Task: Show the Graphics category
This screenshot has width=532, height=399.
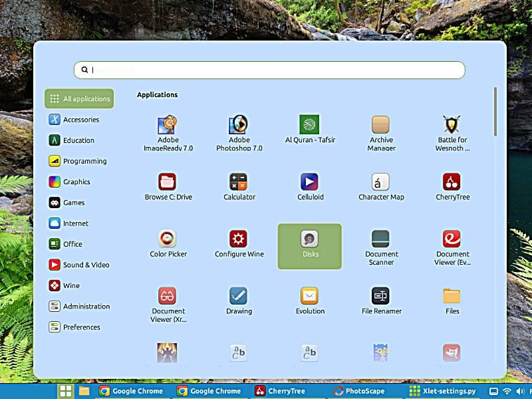Action: (x=70, y=182)
